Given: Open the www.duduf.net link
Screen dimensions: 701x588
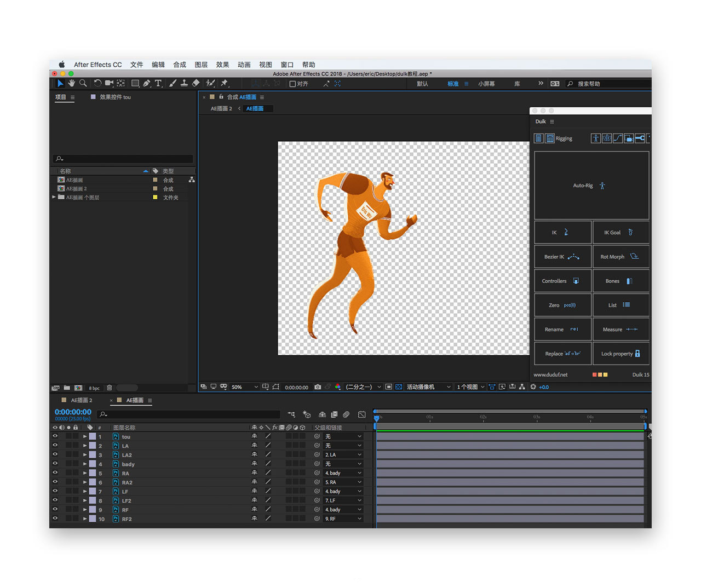Looking at the screenshot, I should point(550,375).
